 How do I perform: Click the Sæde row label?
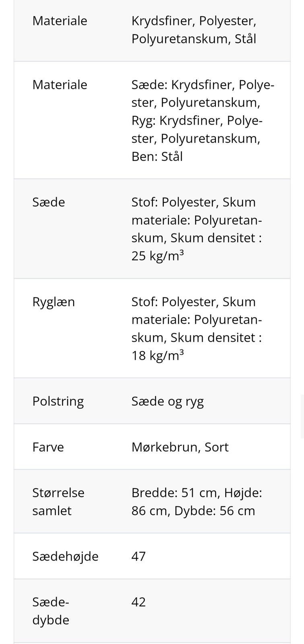tap(48, 202)
